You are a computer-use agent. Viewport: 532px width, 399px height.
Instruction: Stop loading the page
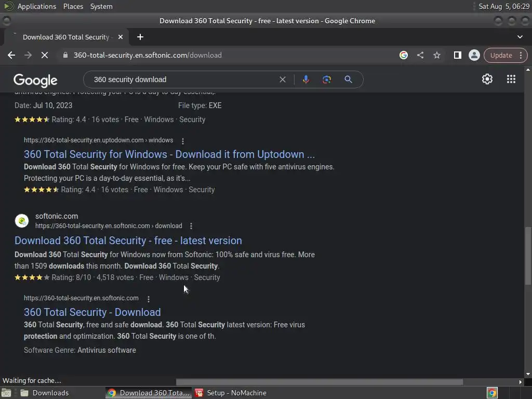click(x=45, y=55)
